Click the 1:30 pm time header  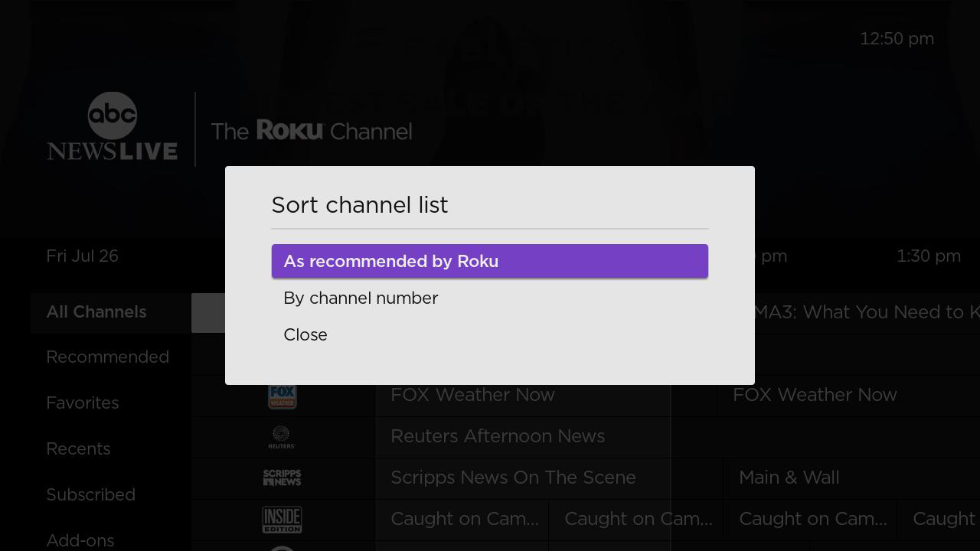tap(929, 256)
